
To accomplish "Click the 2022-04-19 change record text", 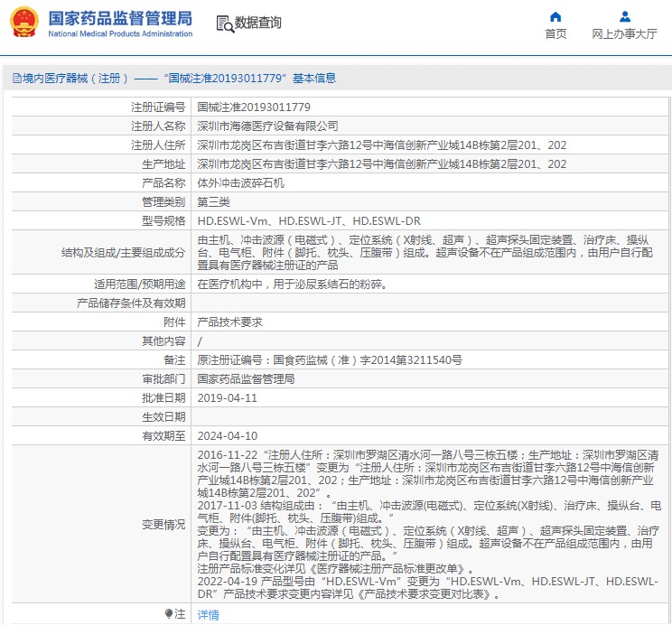I will pos(427,588).
